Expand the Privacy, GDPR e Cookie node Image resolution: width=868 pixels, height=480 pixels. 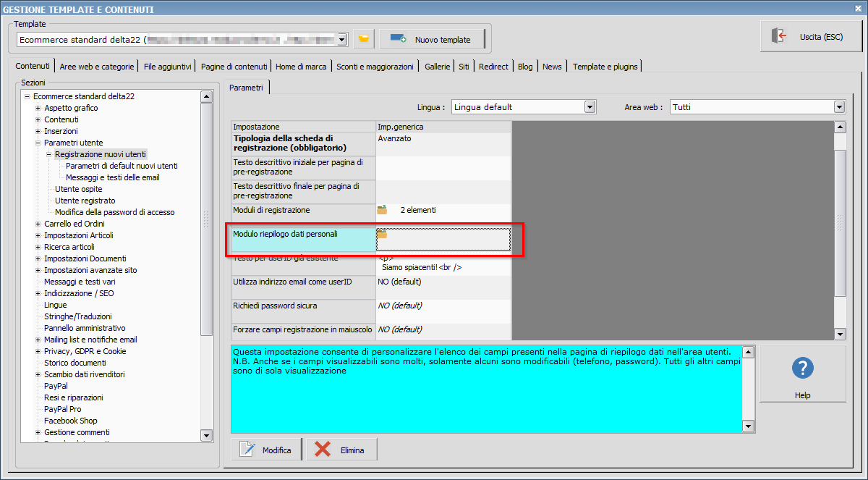click(38, 351)
